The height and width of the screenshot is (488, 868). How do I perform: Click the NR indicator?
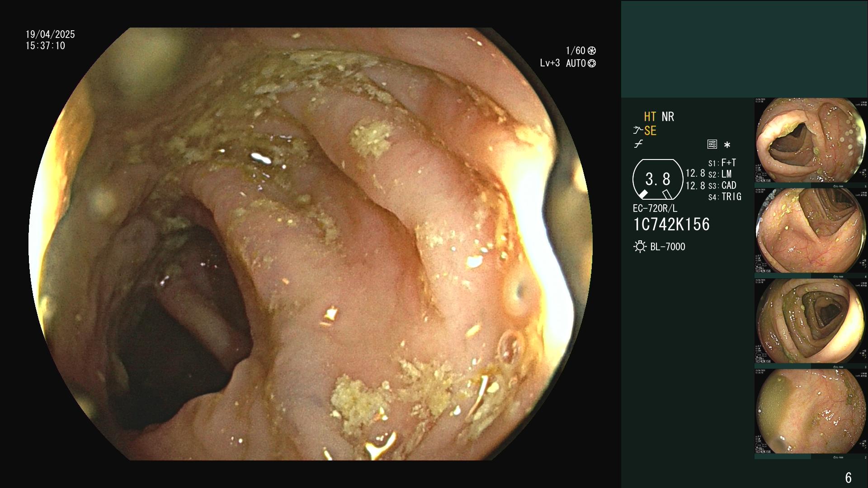tap(668, 117)
